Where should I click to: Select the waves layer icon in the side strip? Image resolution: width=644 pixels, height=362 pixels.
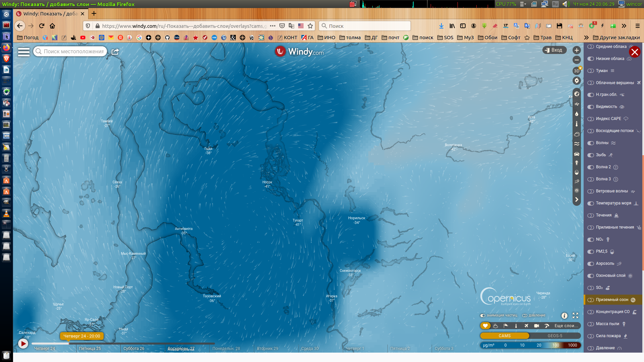pos(577,144)
